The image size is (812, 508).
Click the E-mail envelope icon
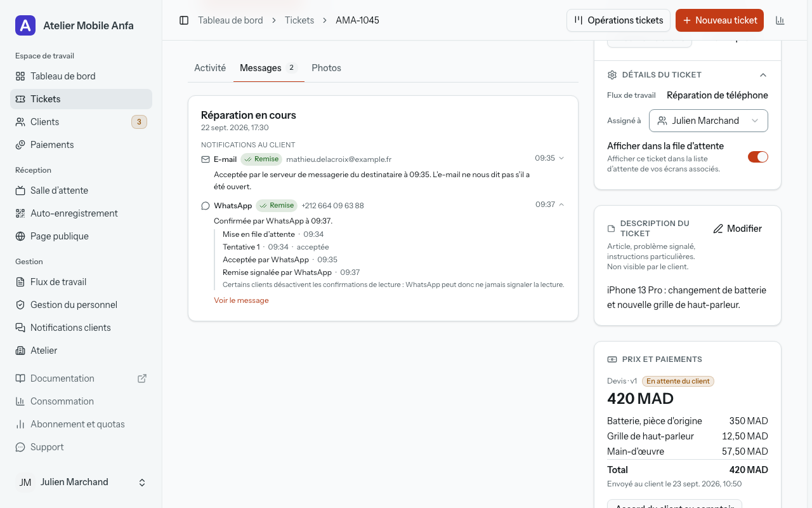206,159
